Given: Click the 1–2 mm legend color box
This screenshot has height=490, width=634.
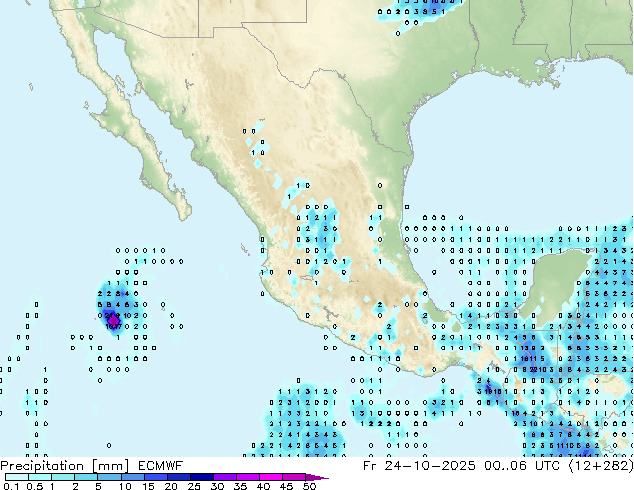Looking at the screenshot, I should [x=63, y=477].
